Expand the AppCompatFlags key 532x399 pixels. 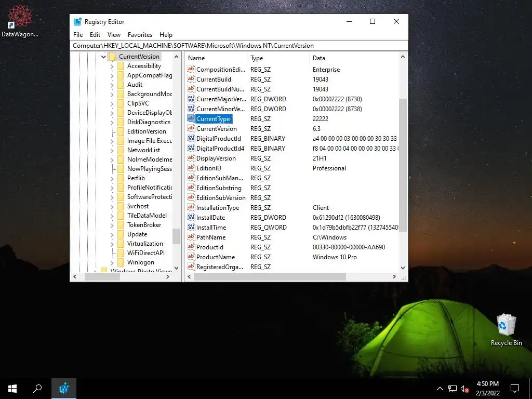point(112,75)
